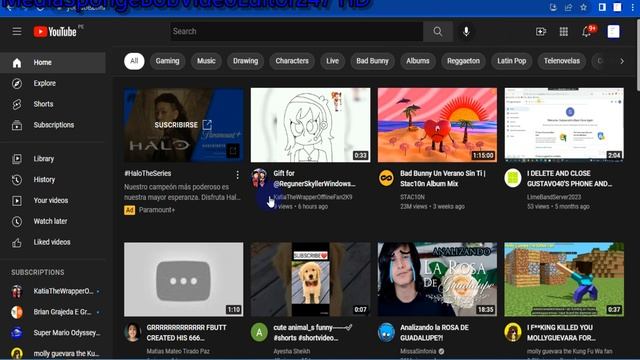Viewport: 640px width, 360px height.
Task: Open LimeBandServer2023 channel name
Action: click(x=553, y=197)
